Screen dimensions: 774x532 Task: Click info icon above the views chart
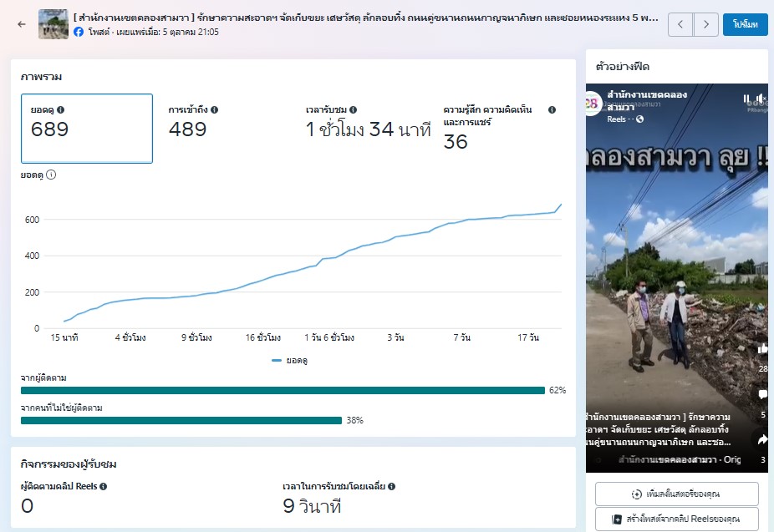tap(51, 175)
